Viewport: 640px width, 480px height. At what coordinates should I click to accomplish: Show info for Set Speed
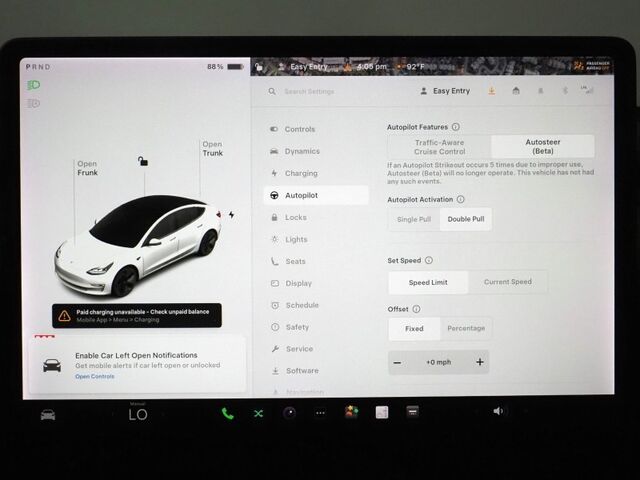(x=429, y=260)
